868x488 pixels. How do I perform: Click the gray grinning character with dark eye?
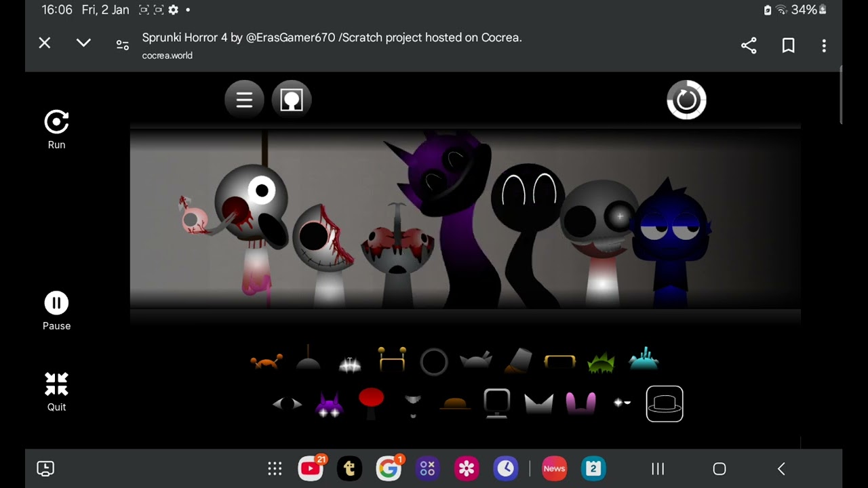600,241
